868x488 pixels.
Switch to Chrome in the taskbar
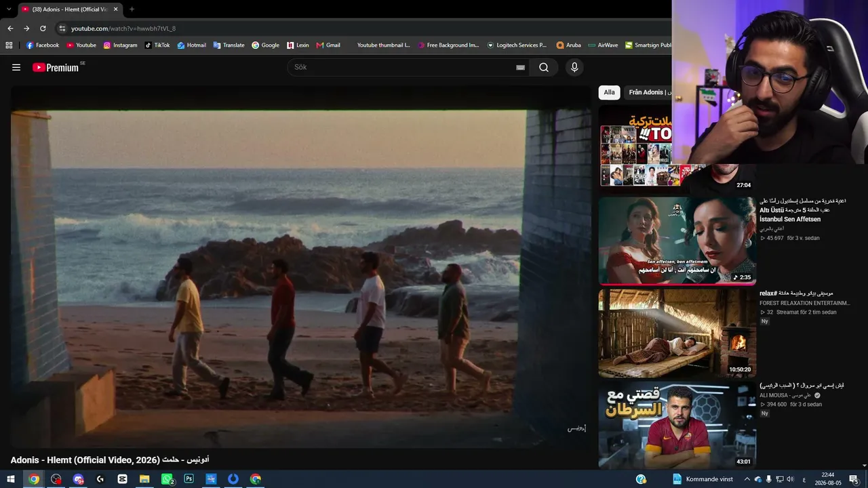(34, 479)
